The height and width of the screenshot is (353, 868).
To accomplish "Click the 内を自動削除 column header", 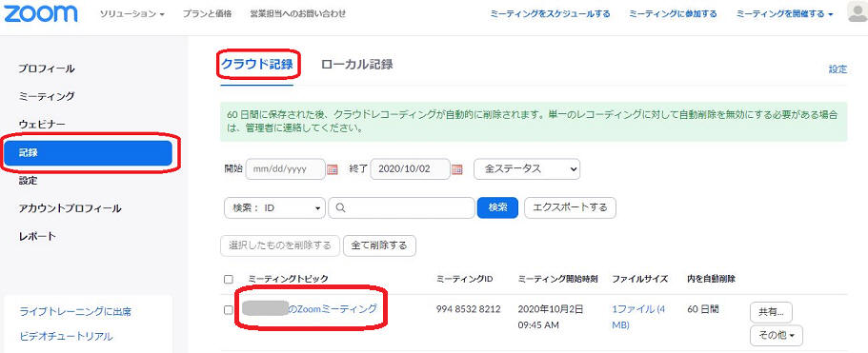I will [x=711, y=279].
